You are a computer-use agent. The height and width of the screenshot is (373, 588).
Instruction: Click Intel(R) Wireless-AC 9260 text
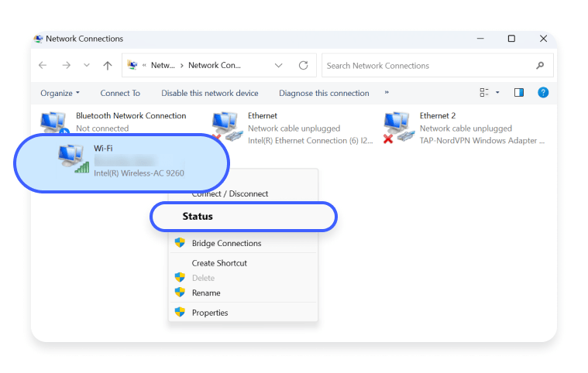139,173
